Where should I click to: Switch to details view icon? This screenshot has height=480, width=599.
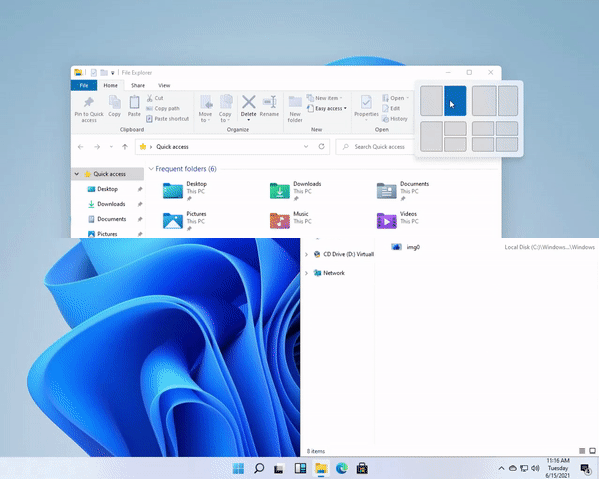pyautogui.click(x=582, y=451)
